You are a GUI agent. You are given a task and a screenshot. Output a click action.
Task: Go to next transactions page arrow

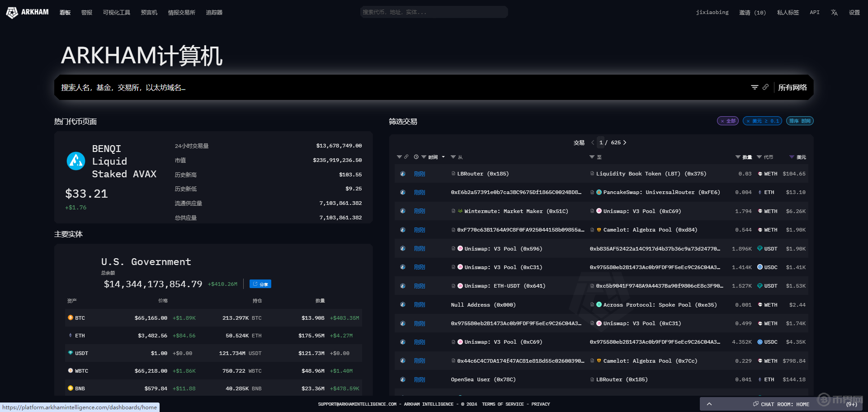[x=625, y=142]
